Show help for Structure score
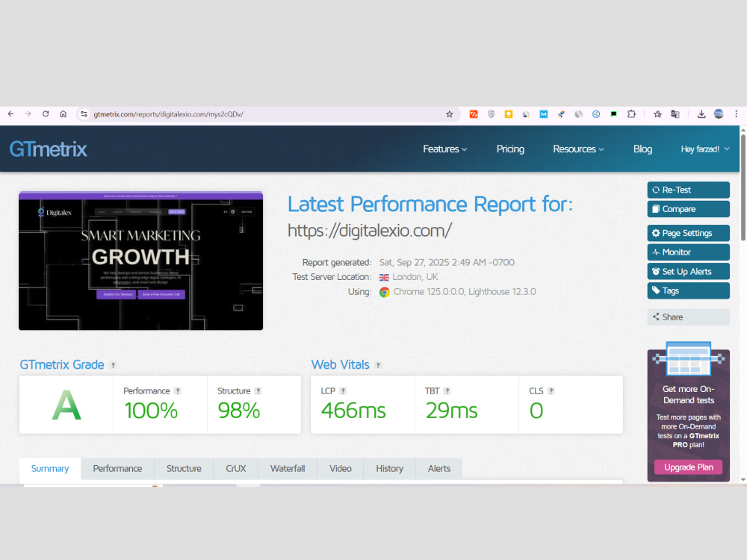Screen dimensions: 747x560 (258, 391)
